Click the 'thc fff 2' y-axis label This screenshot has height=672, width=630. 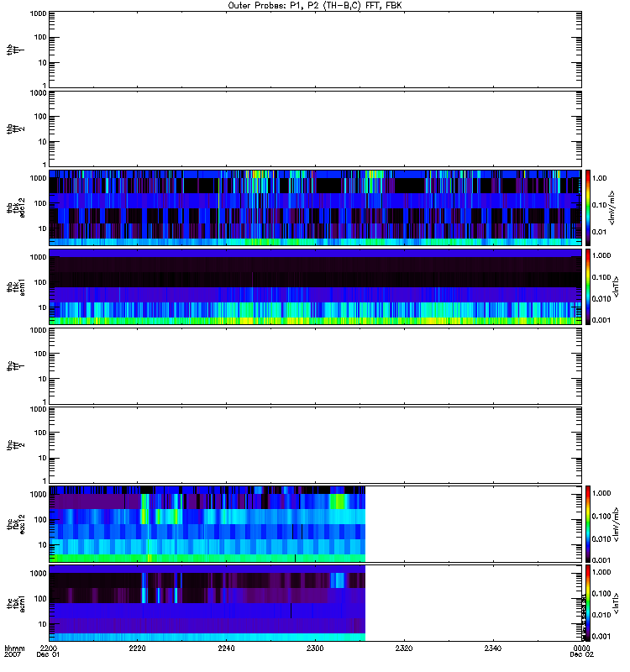16,445
